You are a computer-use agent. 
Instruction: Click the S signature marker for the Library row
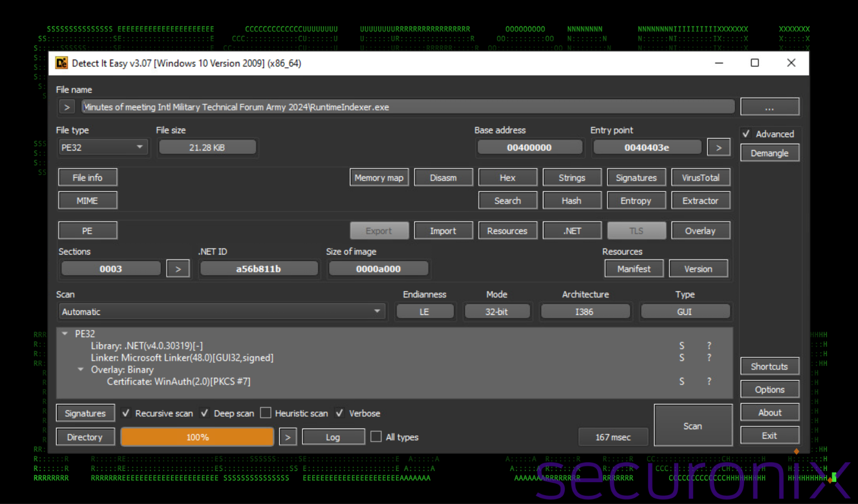coord(681,346)
